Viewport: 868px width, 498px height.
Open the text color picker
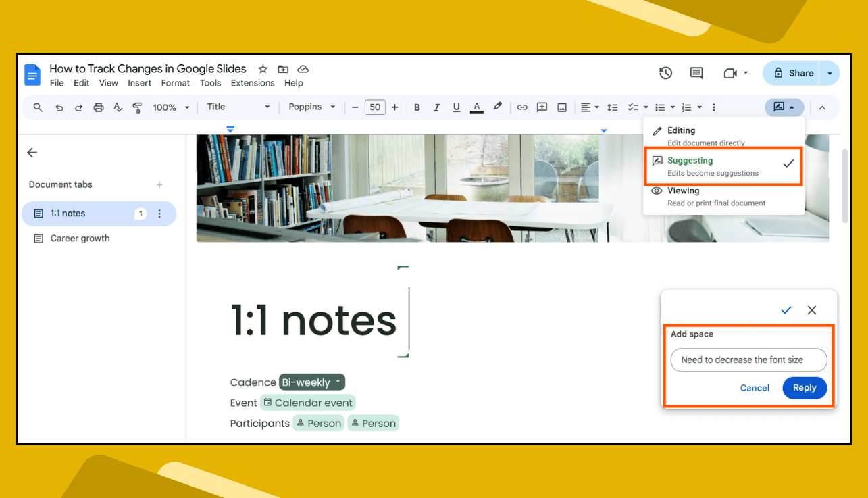(x=476, y=107)
